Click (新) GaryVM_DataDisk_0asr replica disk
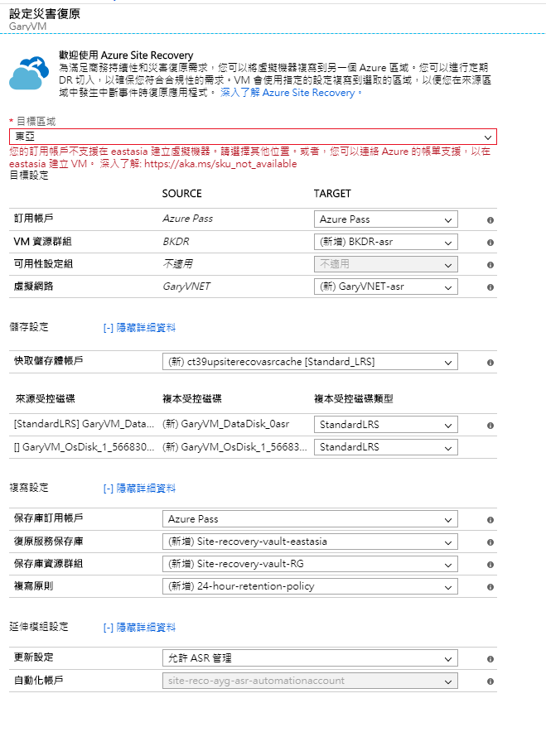546x756 pixels. click(x=225, y=424)
